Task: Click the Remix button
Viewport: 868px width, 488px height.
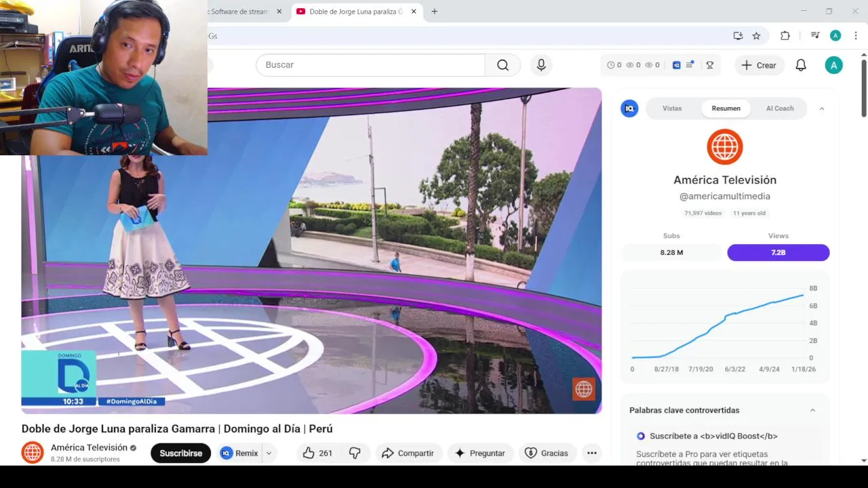Action: click(239, 453)
